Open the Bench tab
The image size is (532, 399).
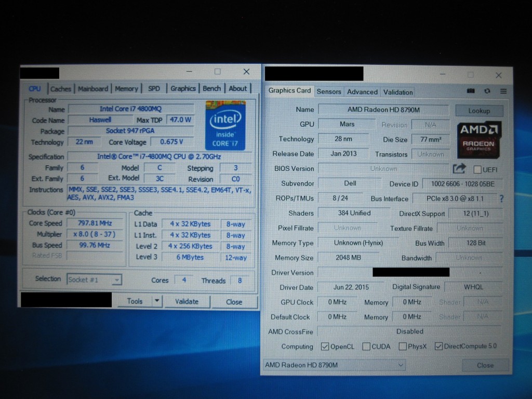(212, 88)
